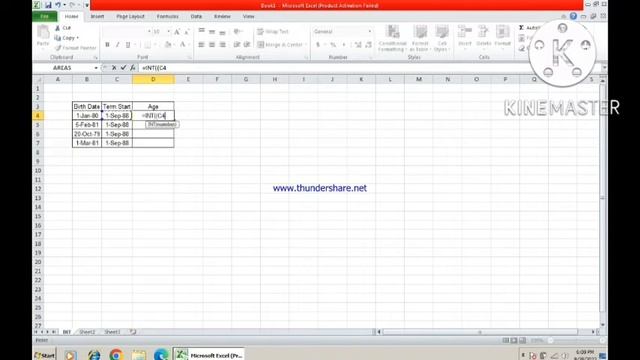Click the Borders icon
640x360 pixels.
147,44
